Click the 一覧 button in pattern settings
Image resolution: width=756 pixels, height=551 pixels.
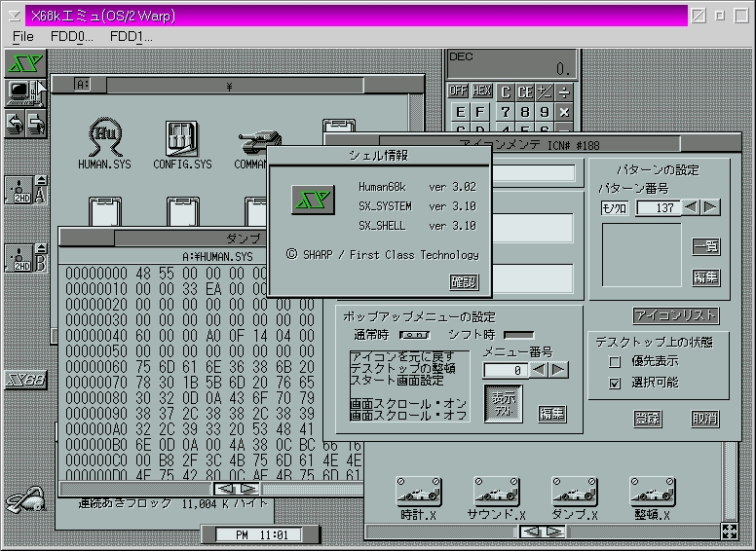pos(706,246)
